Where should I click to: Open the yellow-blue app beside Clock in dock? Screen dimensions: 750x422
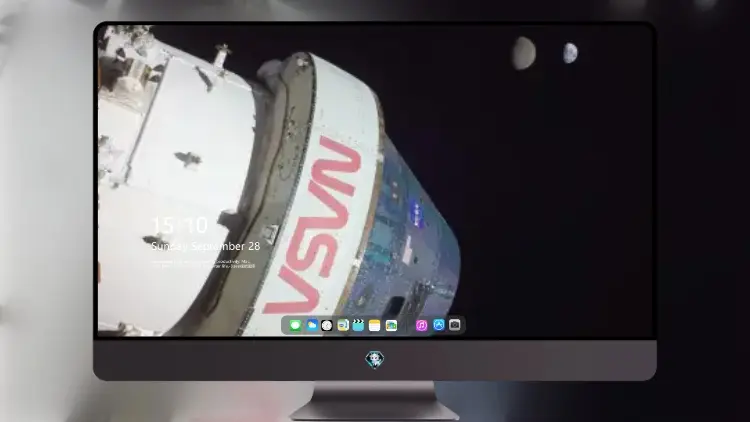[x=342, y=325]
